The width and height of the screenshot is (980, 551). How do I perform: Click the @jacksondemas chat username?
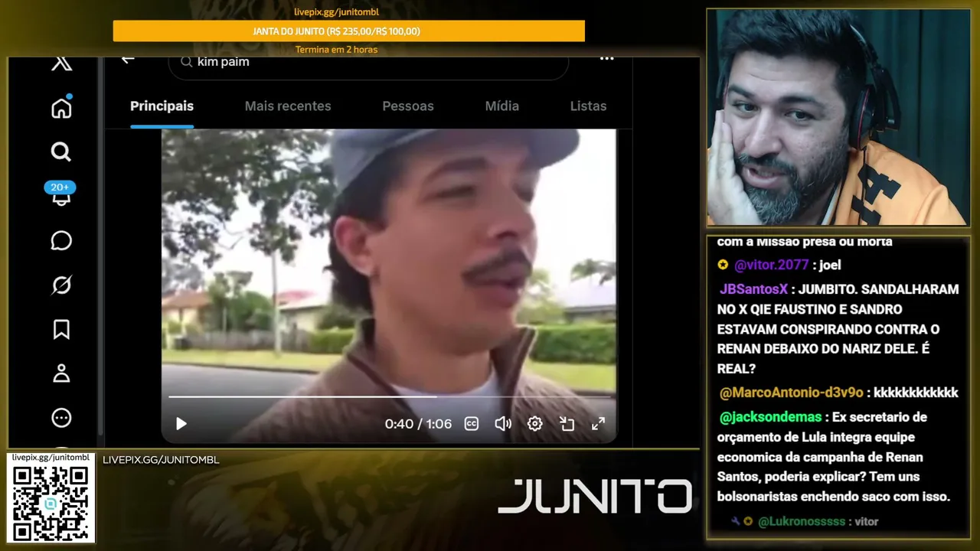[x=771, y=417]
